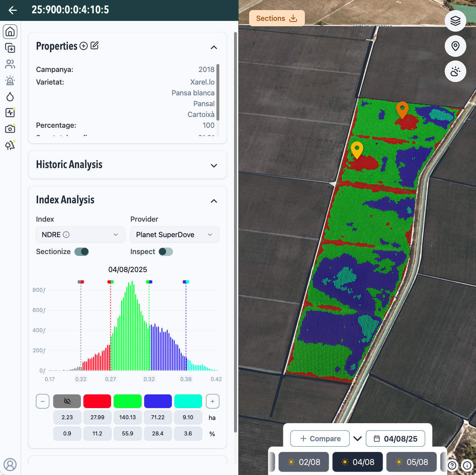Open the alerts siren sidebar icon

click(x=10, y=80)
